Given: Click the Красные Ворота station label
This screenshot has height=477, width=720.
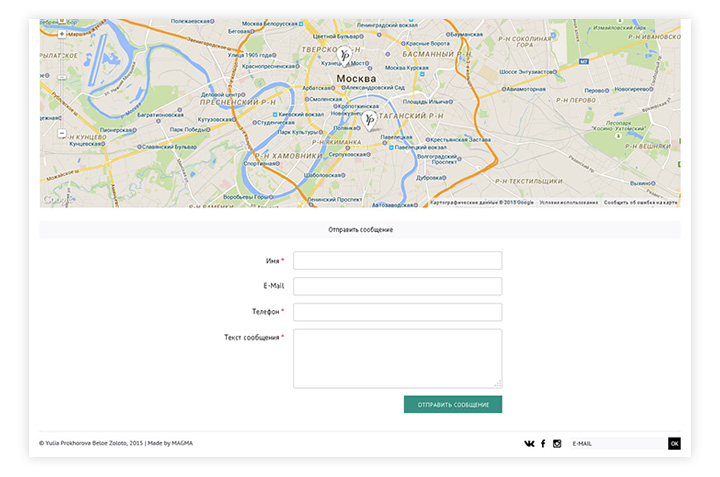Looking at the screenshot, I should 426,44.
